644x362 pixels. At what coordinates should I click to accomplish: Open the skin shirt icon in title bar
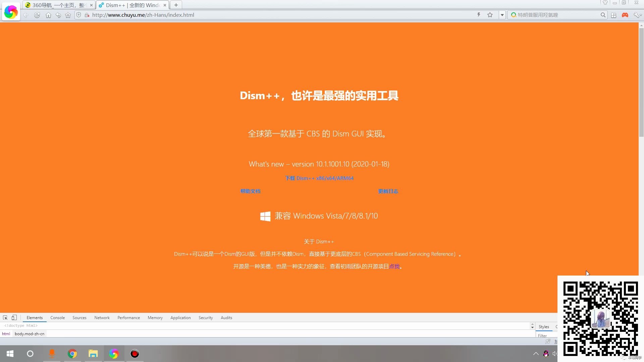click(605, 3)
